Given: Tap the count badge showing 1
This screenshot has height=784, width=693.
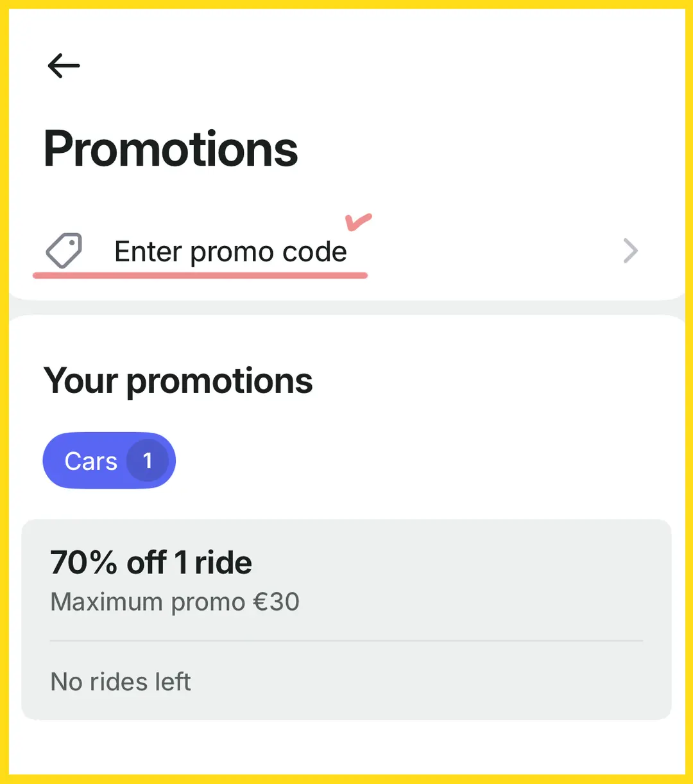Looking at the screenshot, I should 148,460.
